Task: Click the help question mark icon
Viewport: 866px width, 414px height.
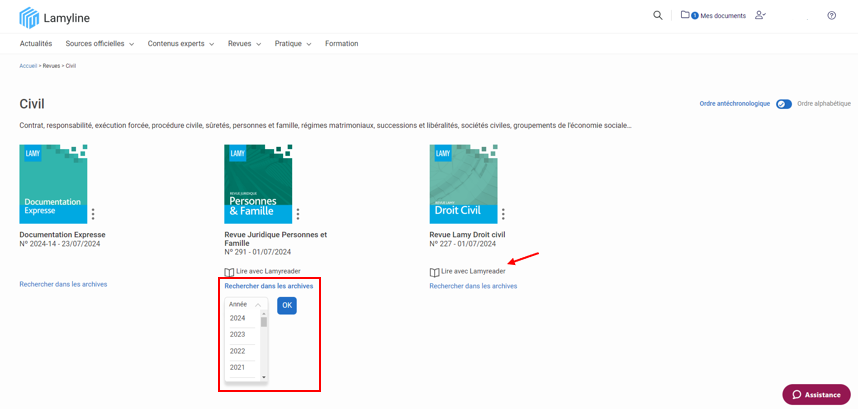Action: (x=831, y=16)
